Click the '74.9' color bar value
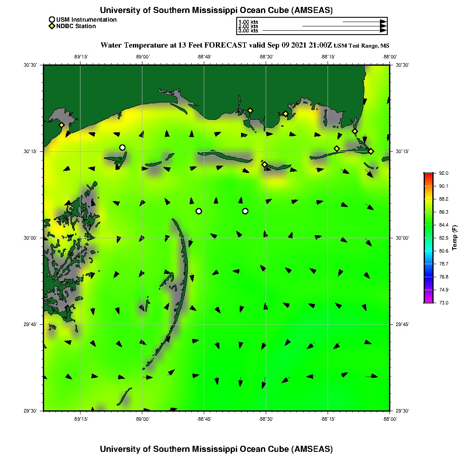The height and width of the screenshot is (454, 476). (x=444, y=290)
